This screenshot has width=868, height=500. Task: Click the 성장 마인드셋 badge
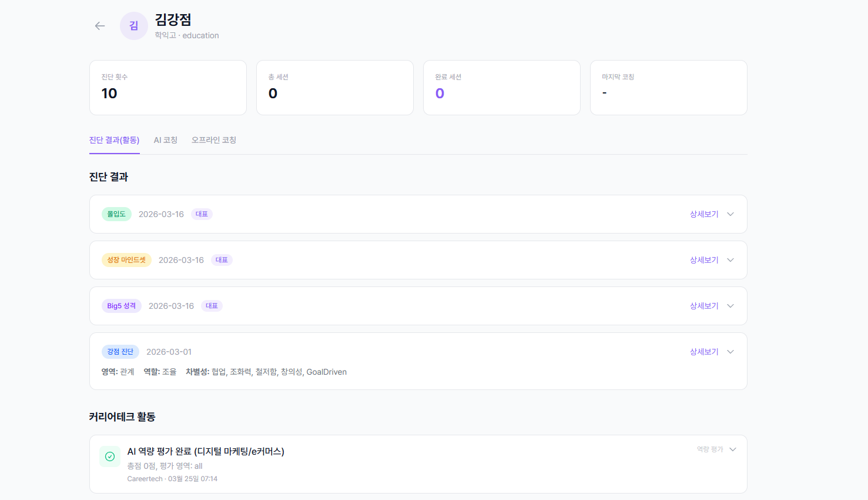point(126,259)
